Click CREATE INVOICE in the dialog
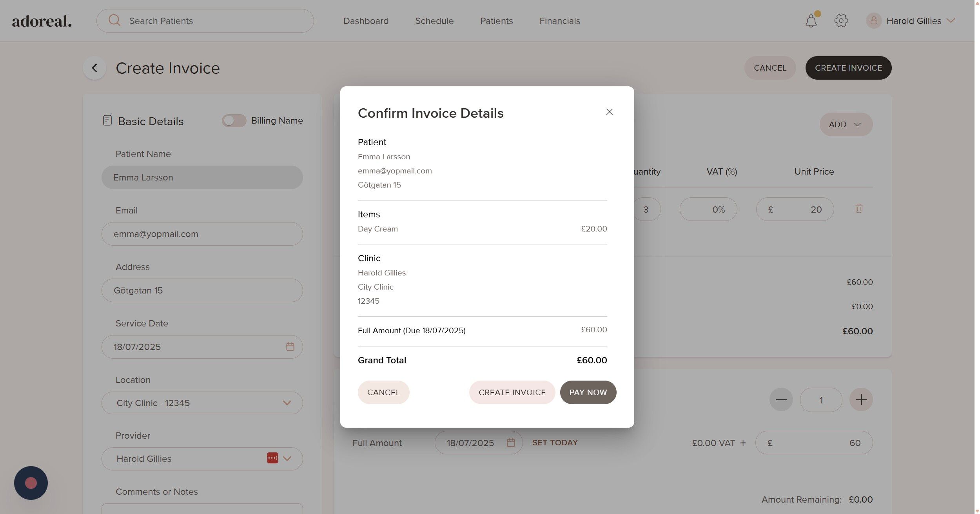The image size is (980, 514). (512, 392)
